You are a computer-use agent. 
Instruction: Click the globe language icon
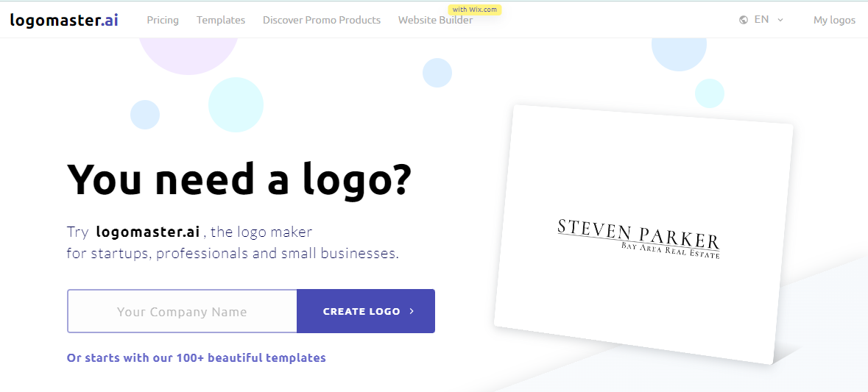pyautogui.click(x=744, y=20)
